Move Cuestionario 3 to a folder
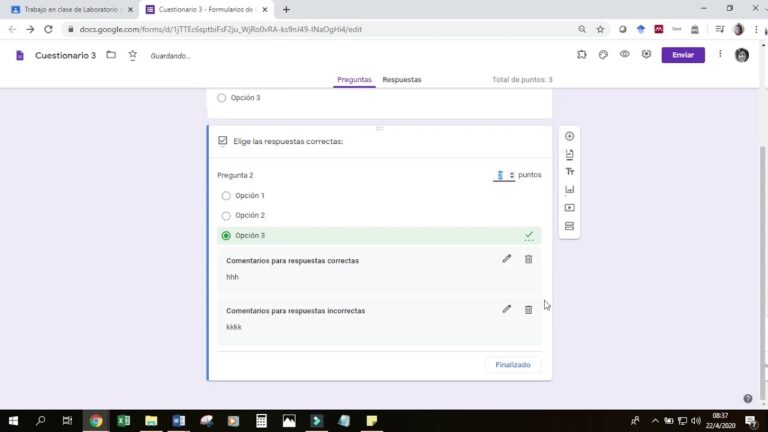 (x=111, y=55)
